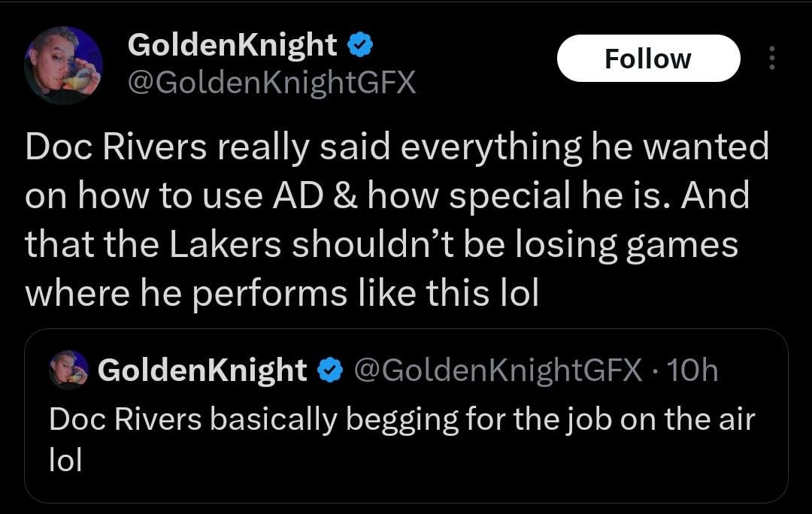The image size is (812, 514).
Task: Click the verified badge beside the top GoldenKnight name
Action: coord(359,46)
